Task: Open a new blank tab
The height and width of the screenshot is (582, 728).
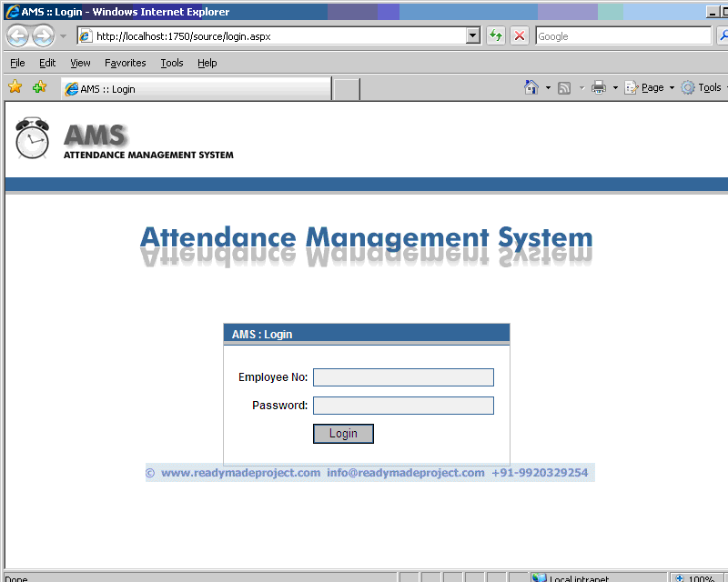Action: coord(347,89)
